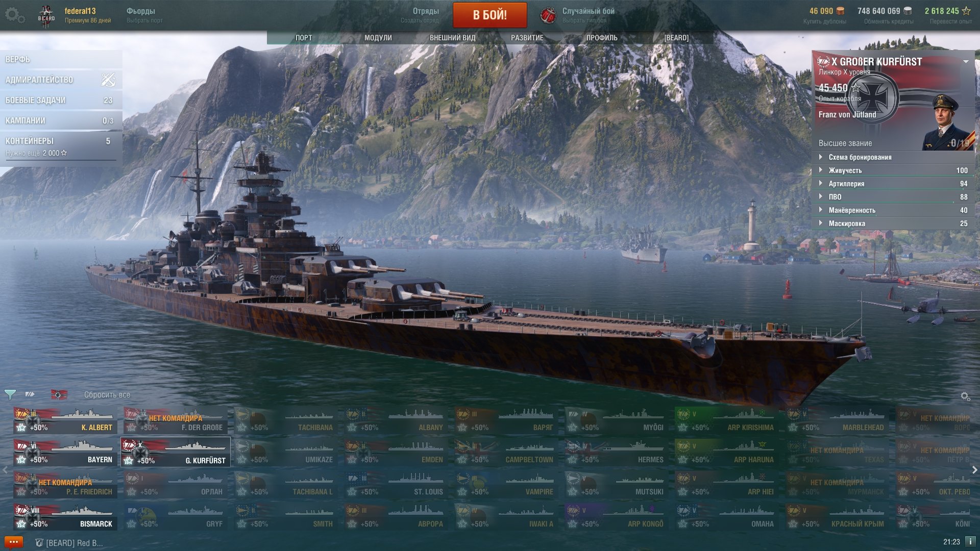Switch to the РАЗВИТИЕ tab
Screen dimensions: 980x551
pos(527,38)
